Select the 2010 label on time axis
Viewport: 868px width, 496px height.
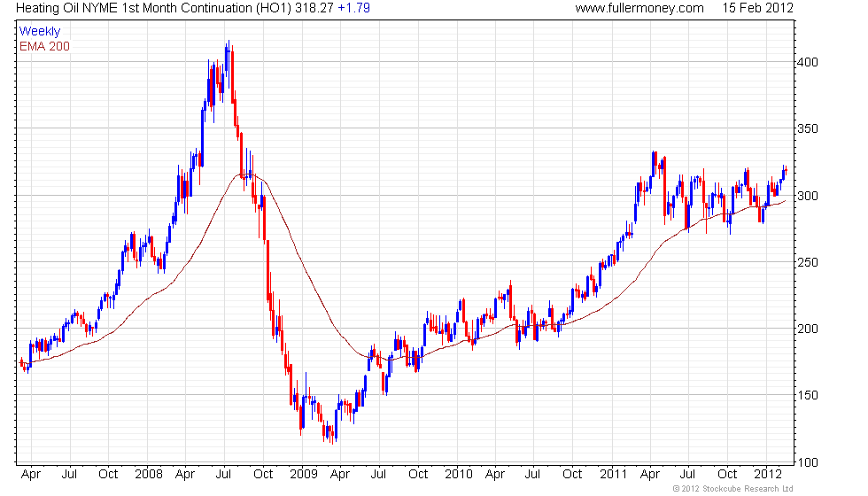click(x=459, y=474)
